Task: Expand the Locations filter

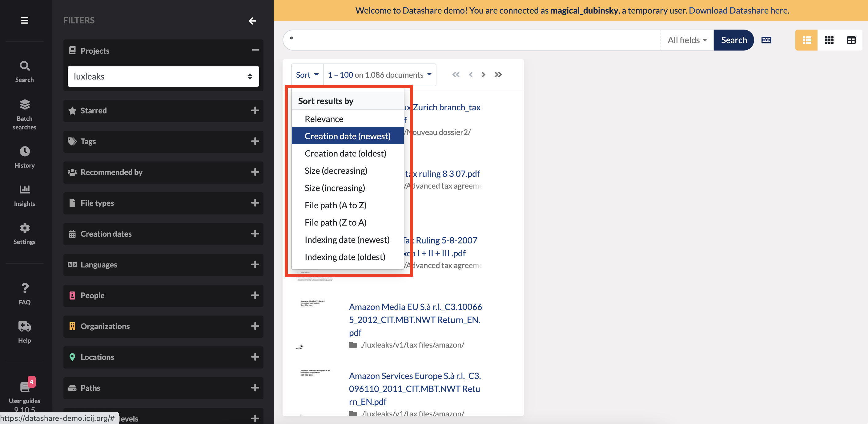Action: (255, 357)
